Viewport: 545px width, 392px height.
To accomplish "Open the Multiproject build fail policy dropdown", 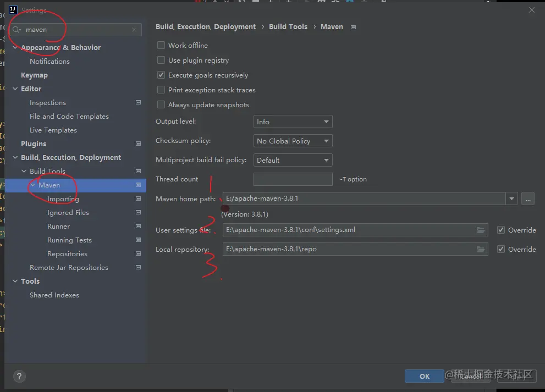I will (x=293, y=161).
